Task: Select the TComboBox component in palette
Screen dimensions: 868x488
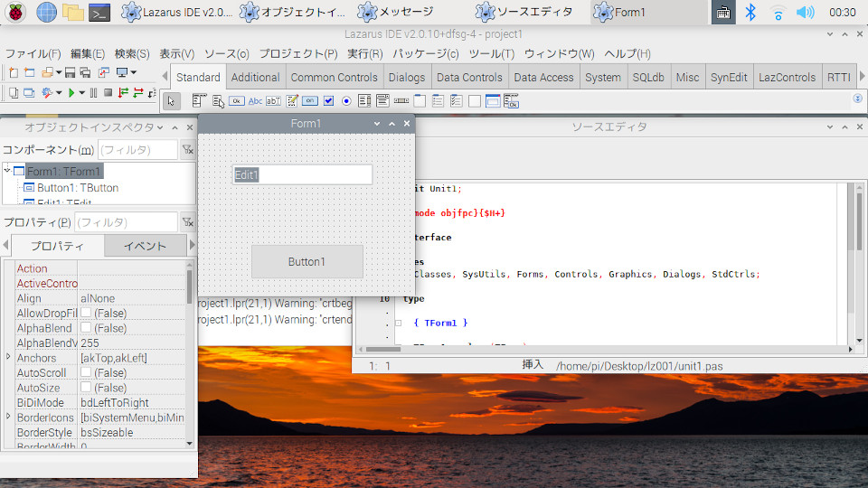Action: tap(382, 101)
